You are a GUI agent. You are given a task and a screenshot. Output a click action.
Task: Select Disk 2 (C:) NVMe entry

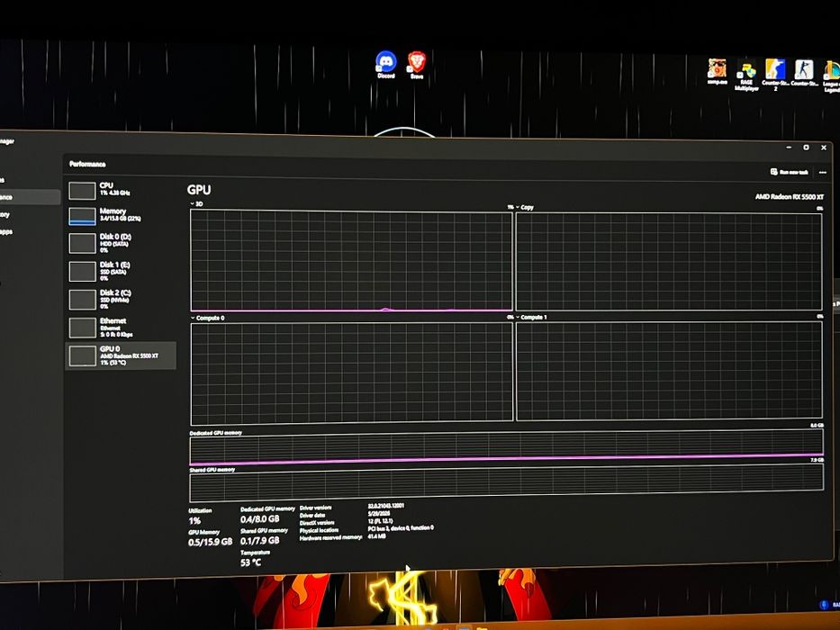click(x=121, y=299)
